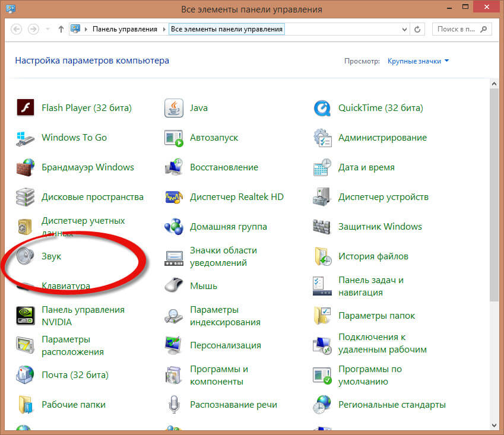Select the Все элементы панели управления breadcrumb
Viewport: 504px width, 435px height.
click(226, 29)
